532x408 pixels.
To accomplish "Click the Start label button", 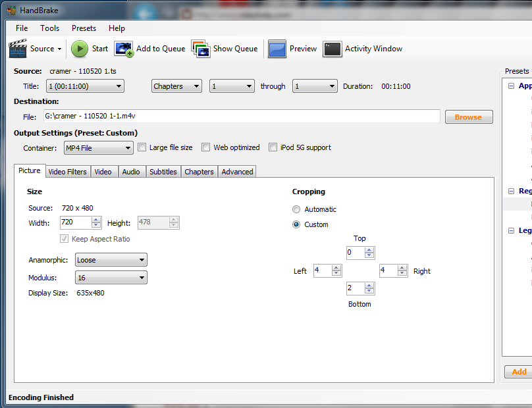I will [100, 49].
